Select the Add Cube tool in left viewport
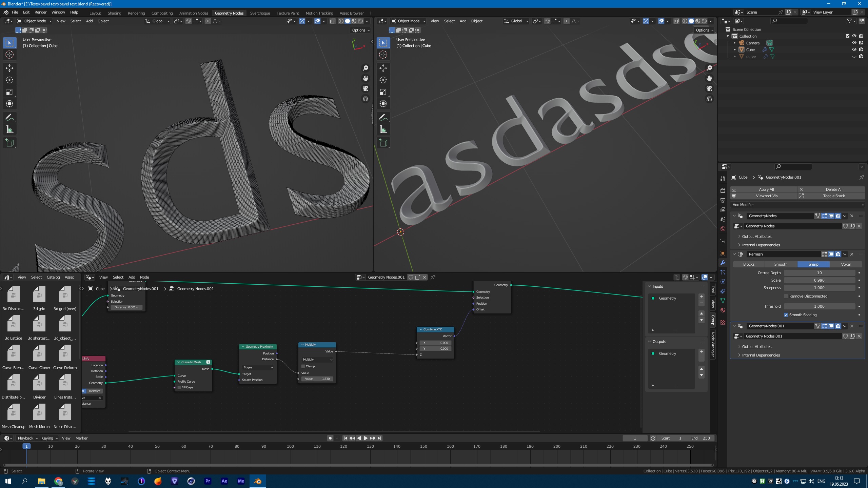This screenshot has width=868, height=488. click(x=9, y=143)
